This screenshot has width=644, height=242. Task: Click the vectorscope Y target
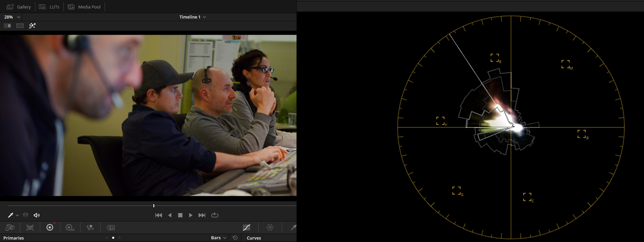tap(440, 121)
